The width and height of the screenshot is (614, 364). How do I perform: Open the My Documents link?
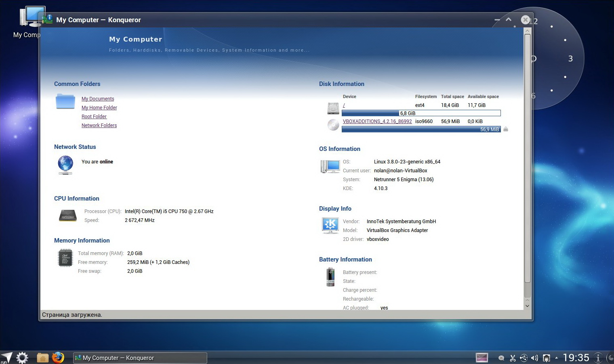pos(98,99)
